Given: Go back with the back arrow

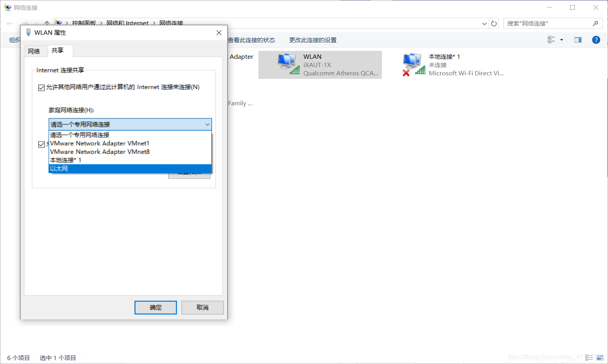Looking at the screenshot, I should [10, 24].
